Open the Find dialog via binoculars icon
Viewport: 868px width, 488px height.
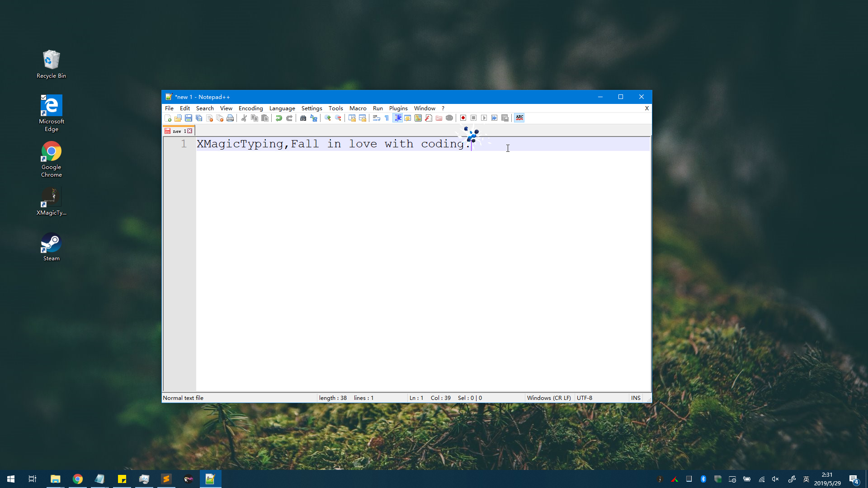pyautogui.click(x=303, y=118)
